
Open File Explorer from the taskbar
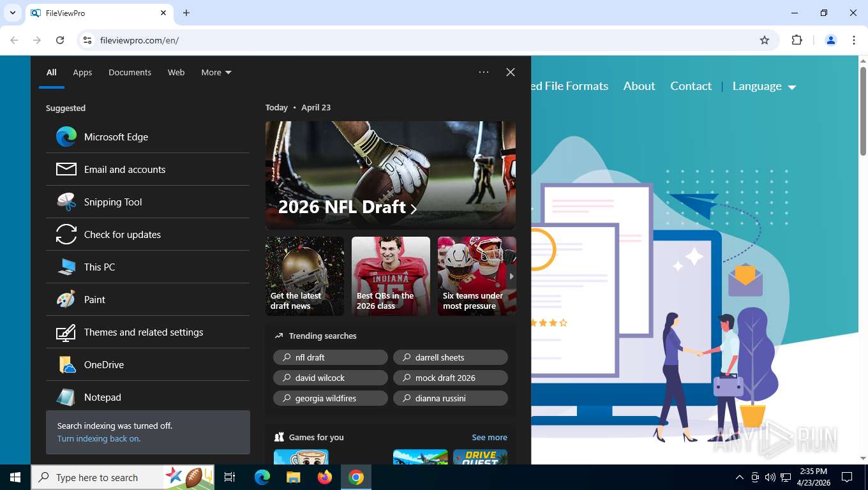pos(293,477)
